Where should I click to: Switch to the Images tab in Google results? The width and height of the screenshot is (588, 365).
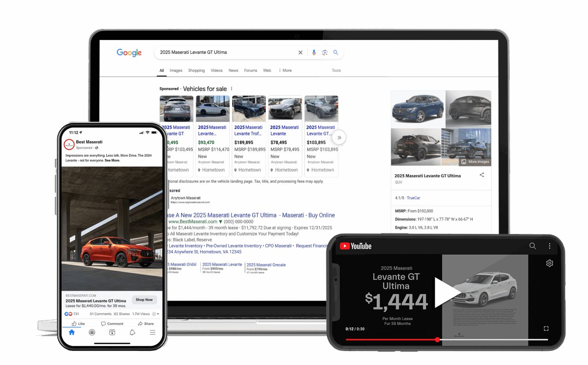click(176, 70)
